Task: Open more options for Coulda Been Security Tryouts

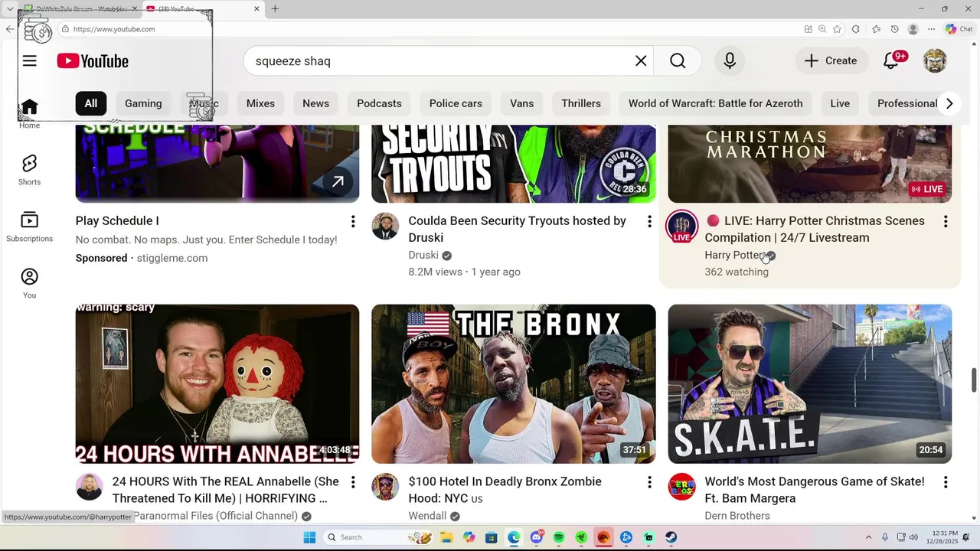Action: [649, 221]
